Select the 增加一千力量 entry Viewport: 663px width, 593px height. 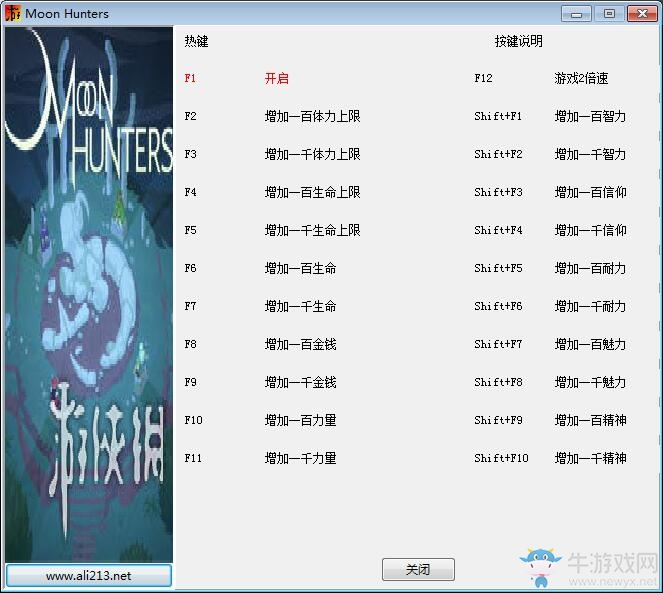pos(301,458)
